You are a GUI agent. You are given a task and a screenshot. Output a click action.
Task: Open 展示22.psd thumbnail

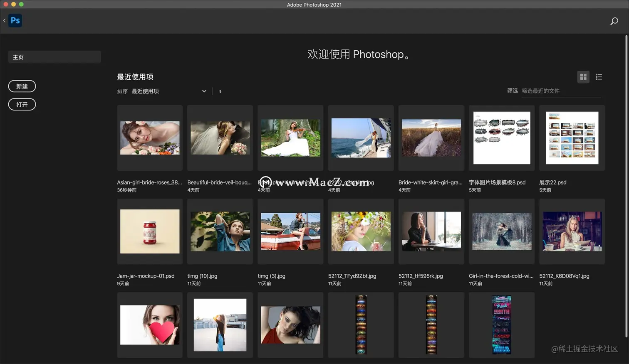(572, 138)
